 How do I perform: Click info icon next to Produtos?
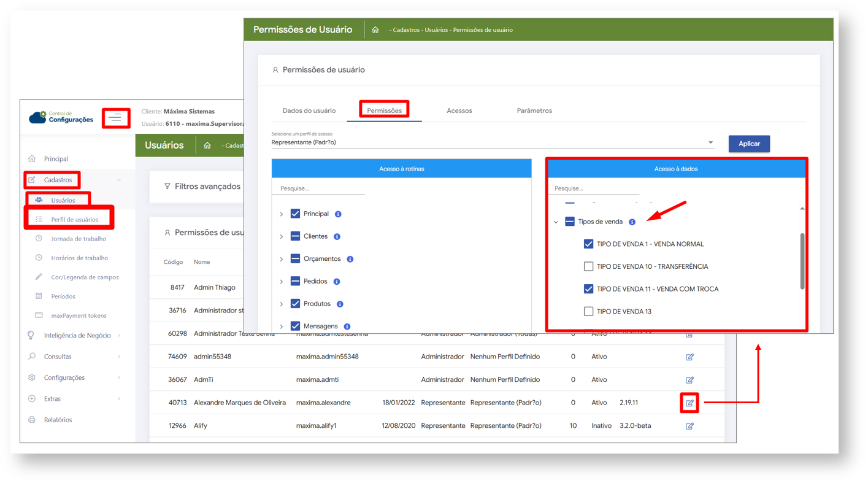[x=340, y=304]
